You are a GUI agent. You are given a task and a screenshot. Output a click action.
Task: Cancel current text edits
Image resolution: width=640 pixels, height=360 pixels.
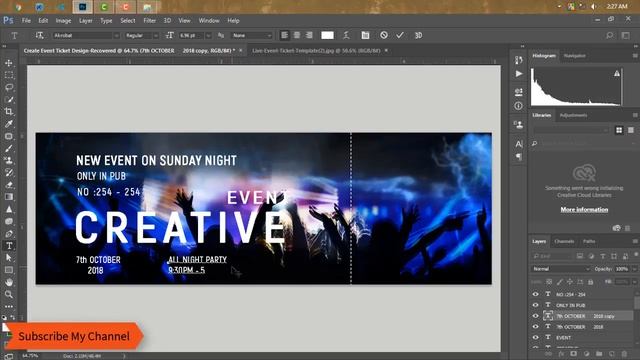(x=384, y=36)
